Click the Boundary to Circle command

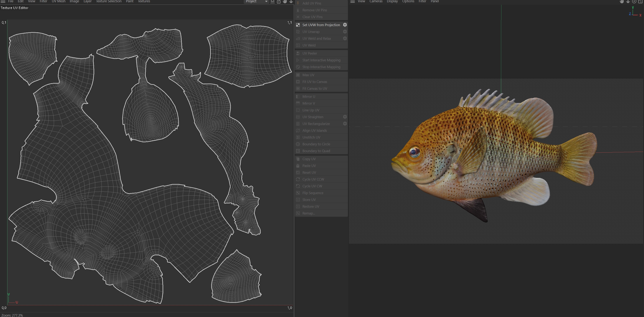(x=316, y=144)
